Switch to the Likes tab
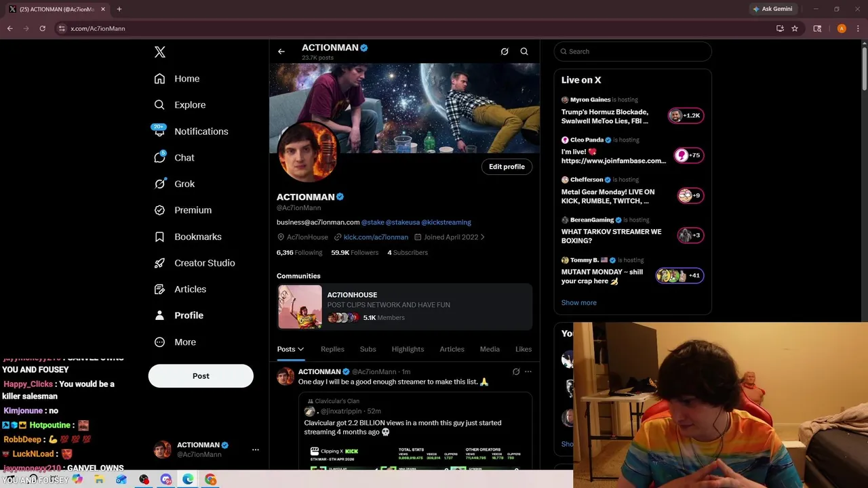 pos(524,349)
